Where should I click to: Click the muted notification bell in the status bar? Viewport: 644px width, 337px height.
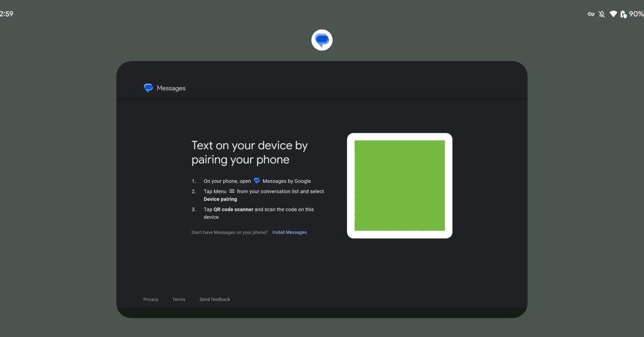[x=602, y=14]
